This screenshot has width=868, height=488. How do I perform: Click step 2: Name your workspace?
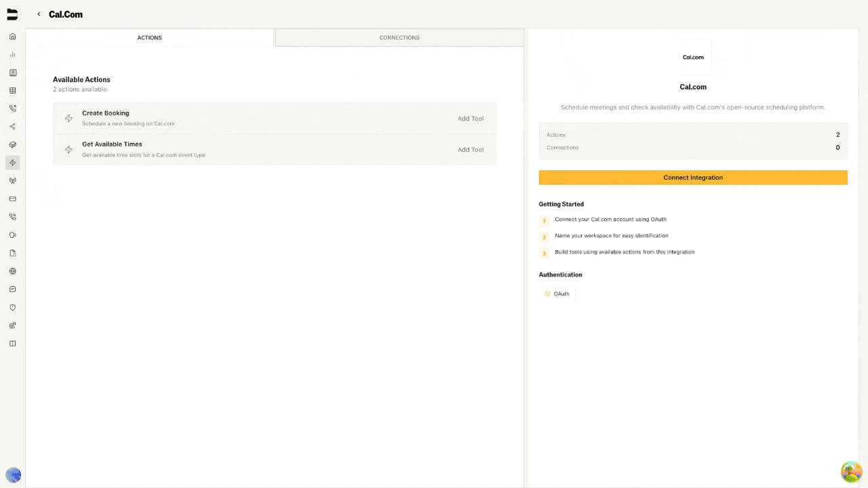pos(612,236)
